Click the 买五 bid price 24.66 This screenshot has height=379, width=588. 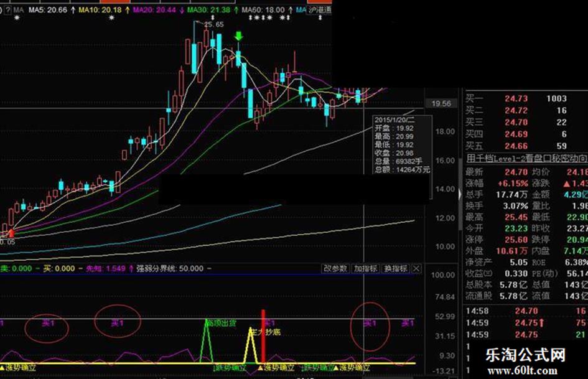pos(516,146)
